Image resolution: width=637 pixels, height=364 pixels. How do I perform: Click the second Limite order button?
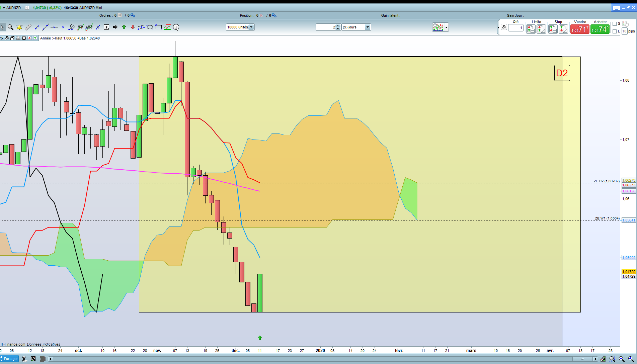coord(541,29)
